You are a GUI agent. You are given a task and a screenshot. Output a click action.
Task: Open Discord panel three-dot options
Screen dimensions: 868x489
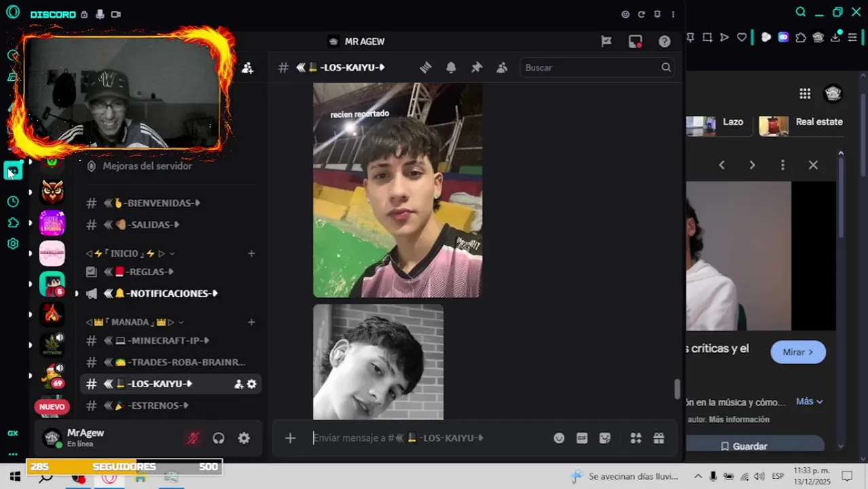coord(673,14)
